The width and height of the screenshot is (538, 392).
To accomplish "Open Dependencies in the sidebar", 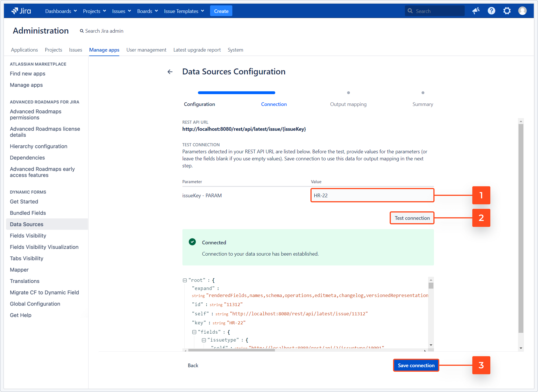I will tap(27, 158).
